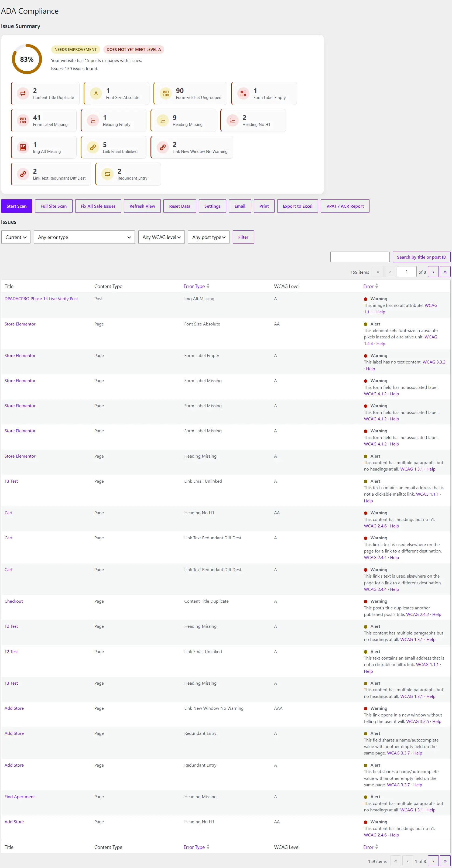Jump to last page in top pagination
This screenshot has height=868, width=452.
(x=445, y=272)
